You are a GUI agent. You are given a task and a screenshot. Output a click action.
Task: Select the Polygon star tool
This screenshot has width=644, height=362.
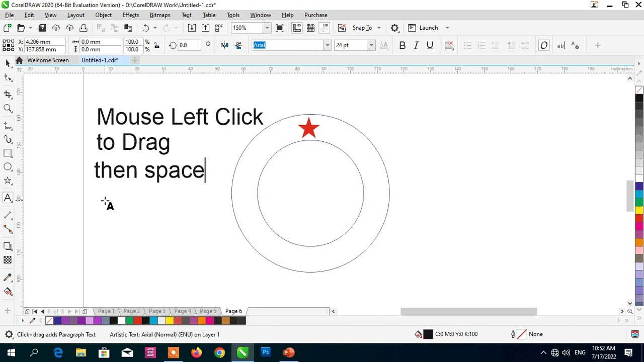(8, 180)
